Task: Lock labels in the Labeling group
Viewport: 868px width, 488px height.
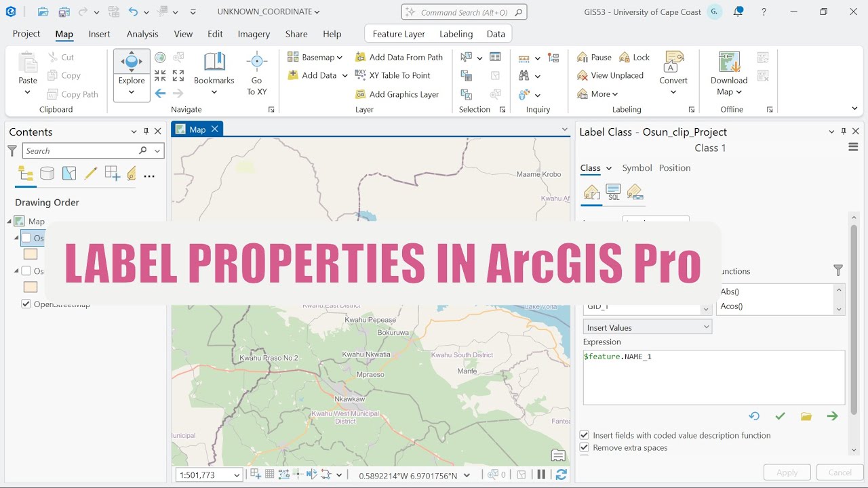Action: [633, 58]
